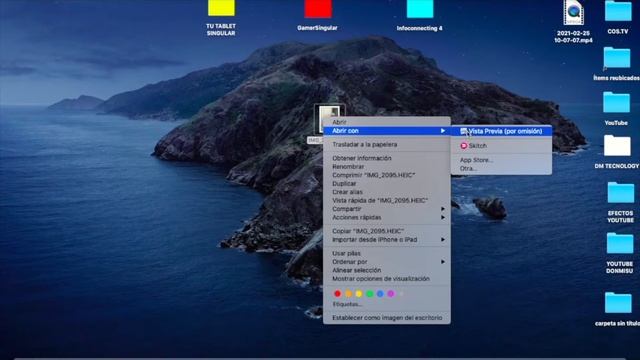Apply the purple tag color

tap(391, 293)
